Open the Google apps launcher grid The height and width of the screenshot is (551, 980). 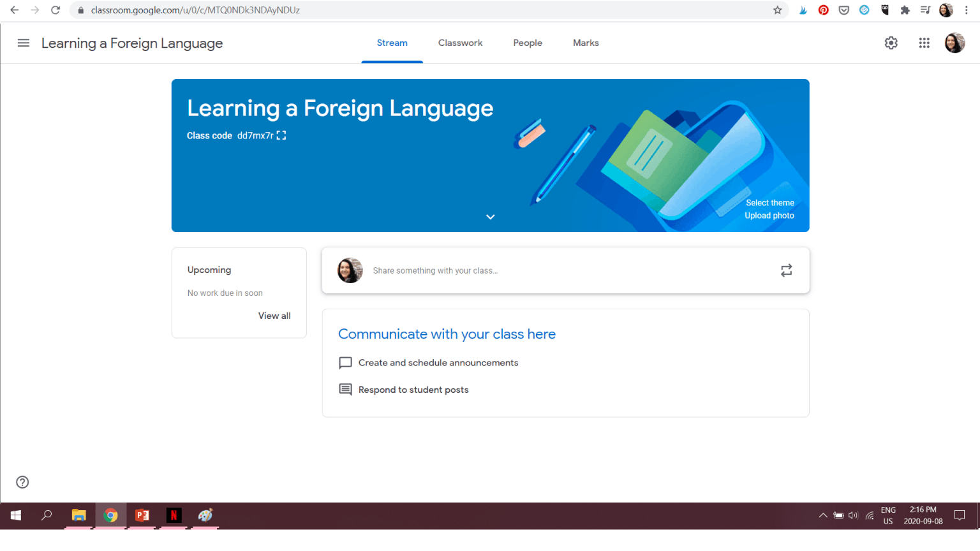(x=924, y=43)
